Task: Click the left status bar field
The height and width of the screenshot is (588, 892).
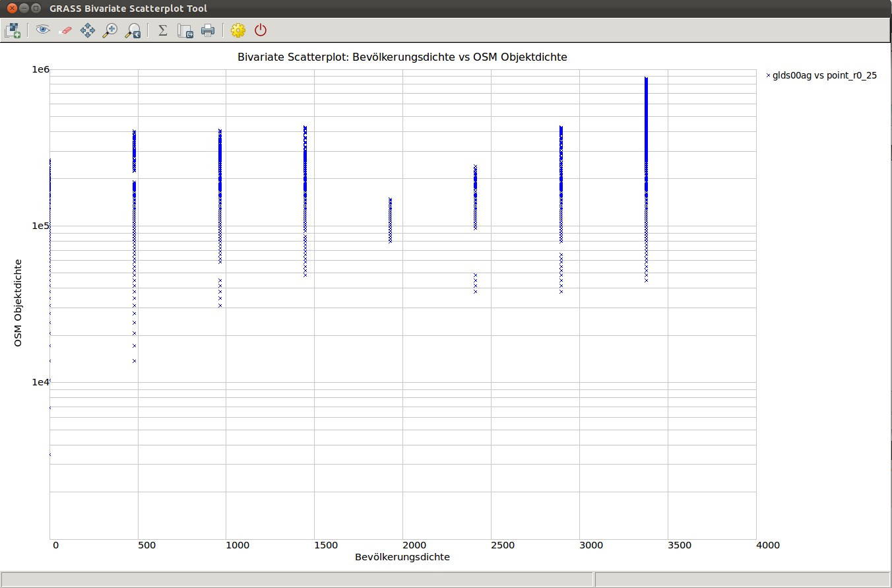Action: (x=297, y=579)
